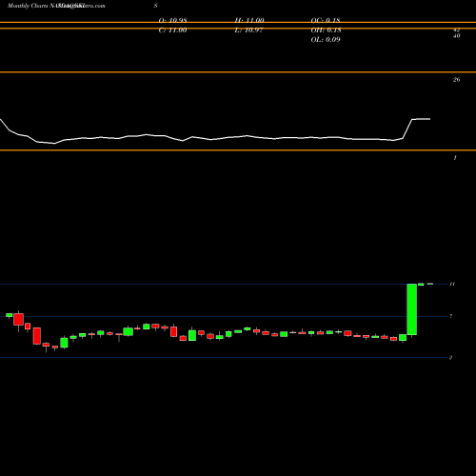This screenshot has height=476, width=476.
Task: Click the 'H: 11.00' high value
Action: pos(249,20)
